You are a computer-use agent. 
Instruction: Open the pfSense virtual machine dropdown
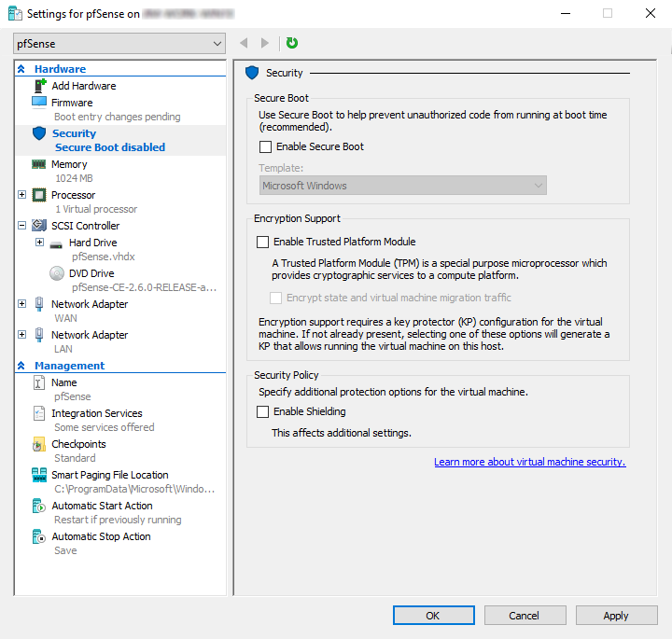pos(119,43)
